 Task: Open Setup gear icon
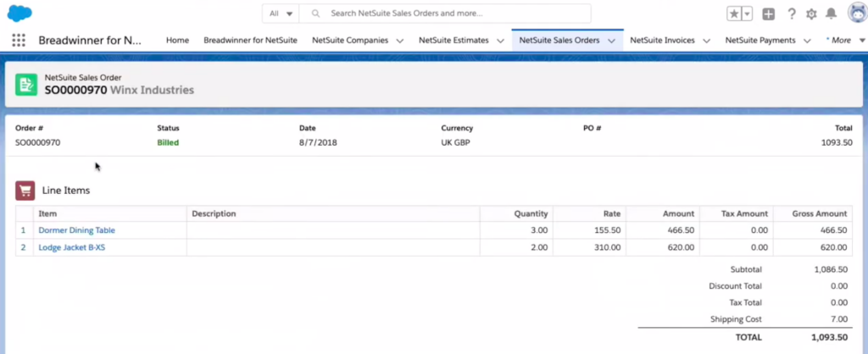[811, 14]
